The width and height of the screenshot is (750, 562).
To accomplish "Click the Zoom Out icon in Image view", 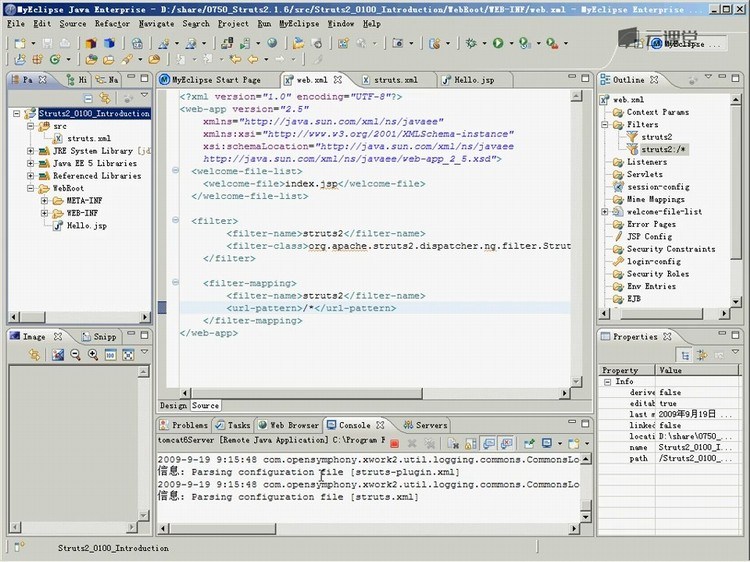I will click(x=76, y=354).
